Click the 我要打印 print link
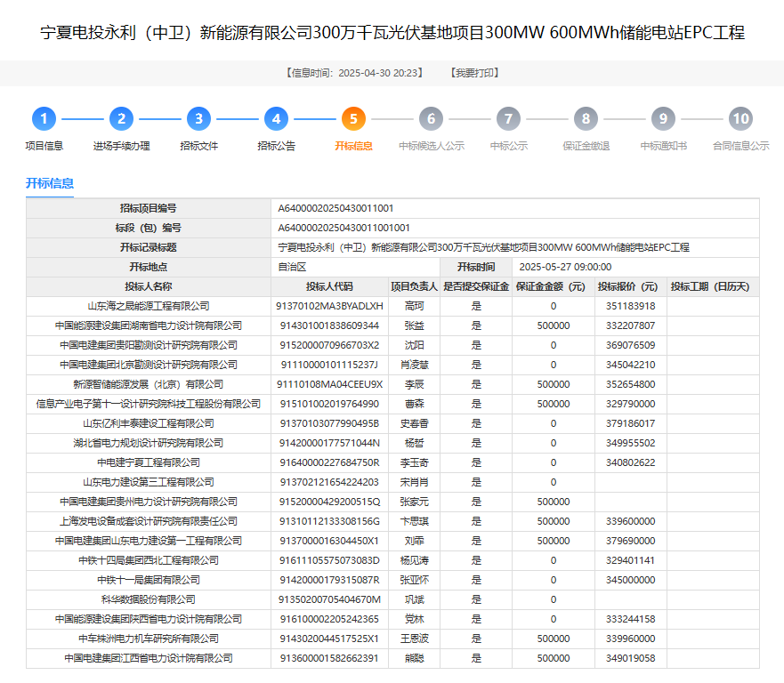Image resolution: width=784 pixels, height=683 pixels. [474, 73]
